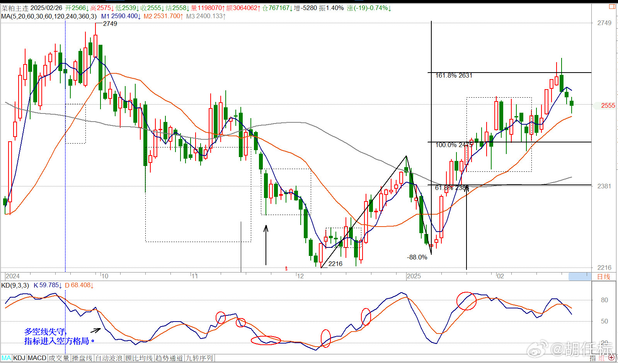Open the 九转序列 indicator tab
This screenshot has height=364, width=618.
199,358
